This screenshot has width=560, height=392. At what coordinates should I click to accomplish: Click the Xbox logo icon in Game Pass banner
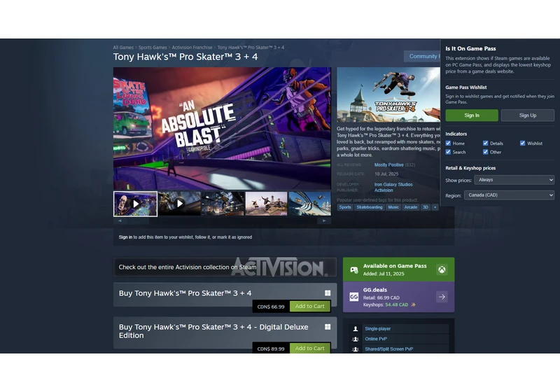(442, 269)
